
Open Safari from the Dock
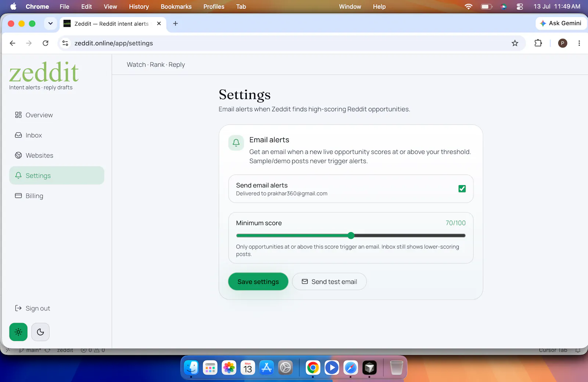point(351,368)
